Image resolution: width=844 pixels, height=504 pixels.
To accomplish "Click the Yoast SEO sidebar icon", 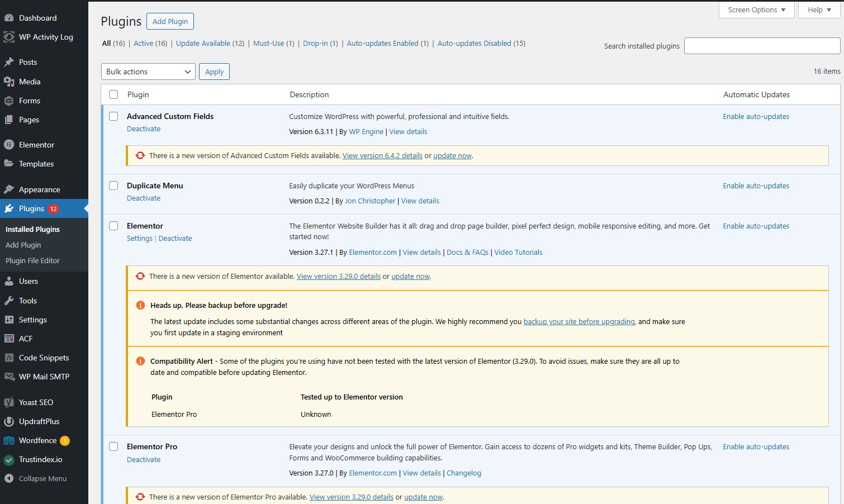I will pyautogui.click(x=9, y=402).
